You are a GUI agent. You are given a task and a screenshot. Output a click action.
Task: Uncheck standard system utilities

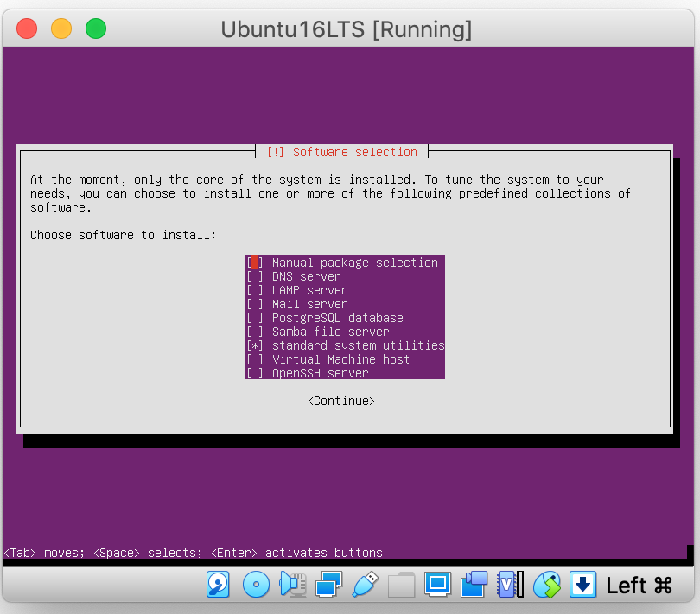point(255,345)
